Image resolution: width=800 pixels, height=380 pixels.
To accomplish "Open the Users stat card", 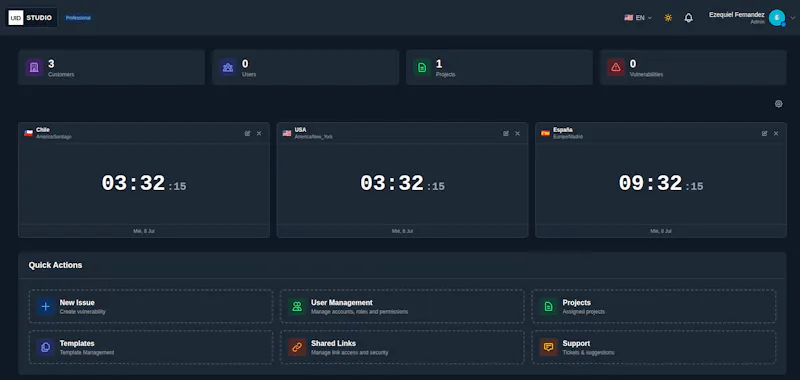I will click(x=305, y=67).
